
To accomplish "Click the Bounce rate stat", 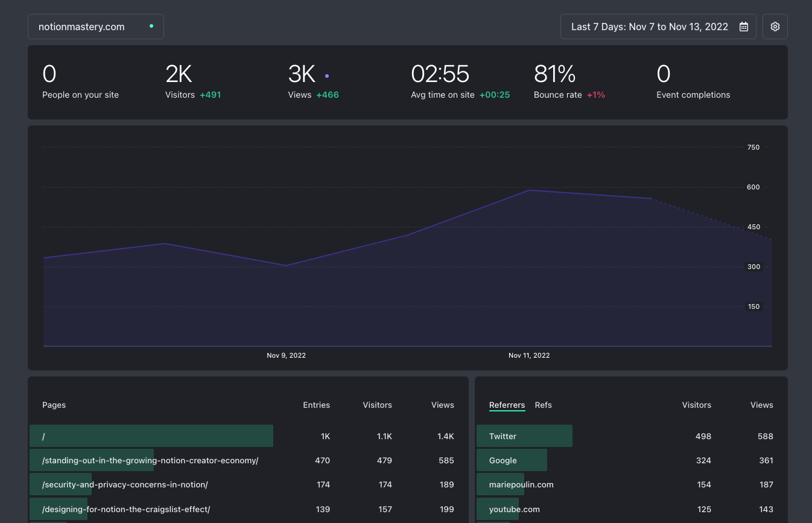I will [569, 81].
